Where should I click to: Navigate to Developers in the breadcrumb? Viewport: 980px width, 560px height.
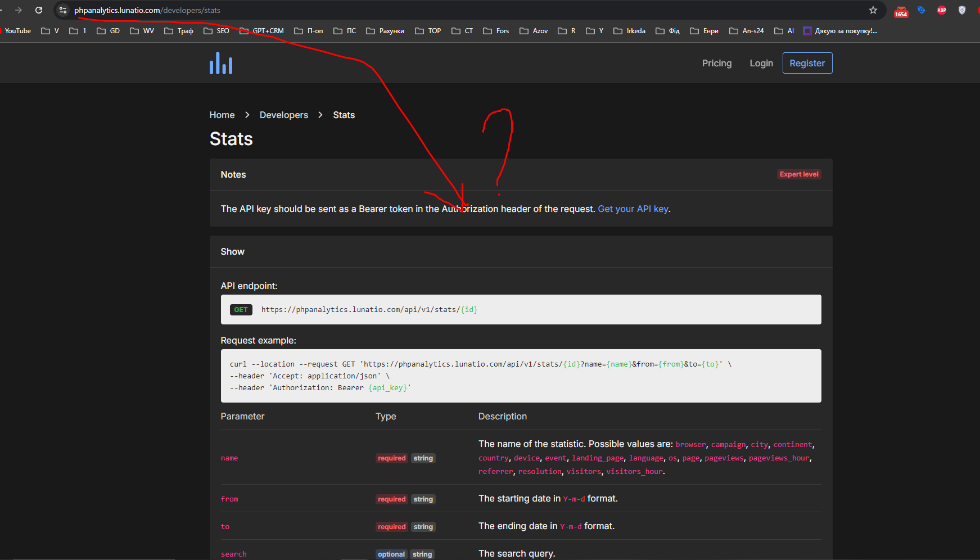point(283,115)
